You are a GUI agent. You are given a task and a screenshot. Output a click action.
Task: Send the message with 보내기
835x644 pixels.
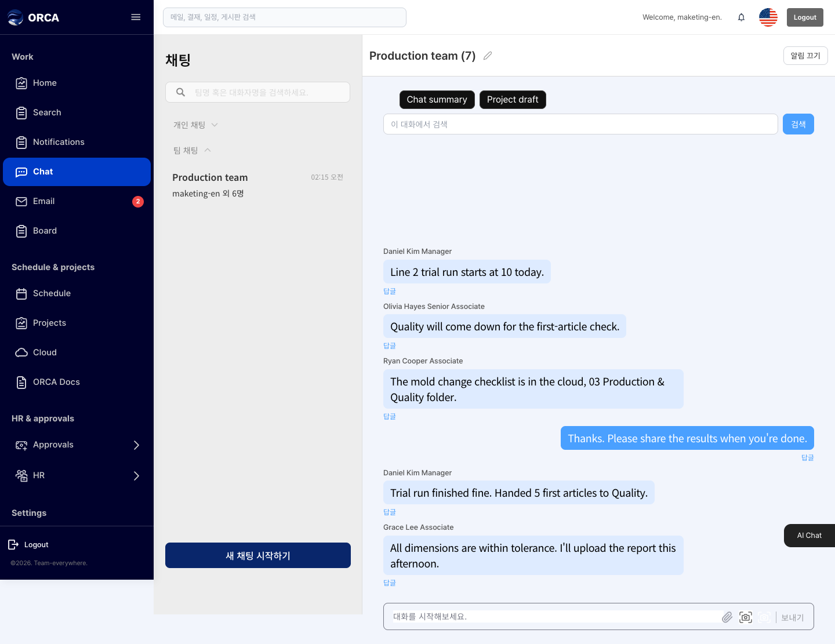[x=792, y=617]
